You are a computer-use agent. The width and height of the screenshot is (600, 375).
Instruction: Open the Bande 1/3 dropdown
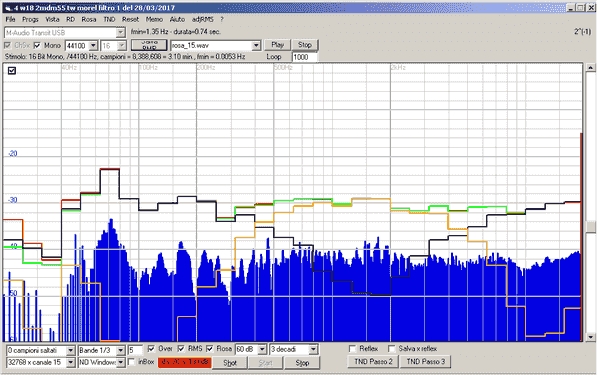[121, 350]
